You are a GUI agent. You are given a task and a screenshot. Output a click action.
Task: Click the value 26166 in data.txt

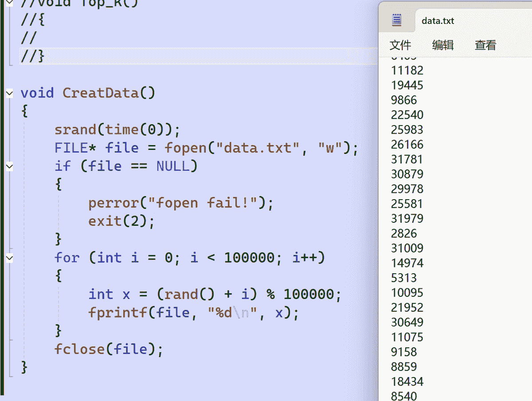tap(407, 144)
